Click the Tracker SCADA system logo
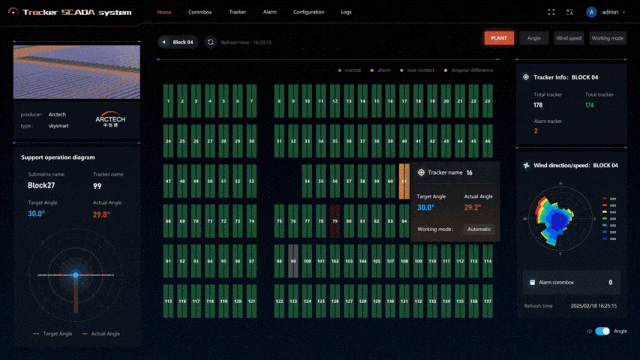 (70, 12)
